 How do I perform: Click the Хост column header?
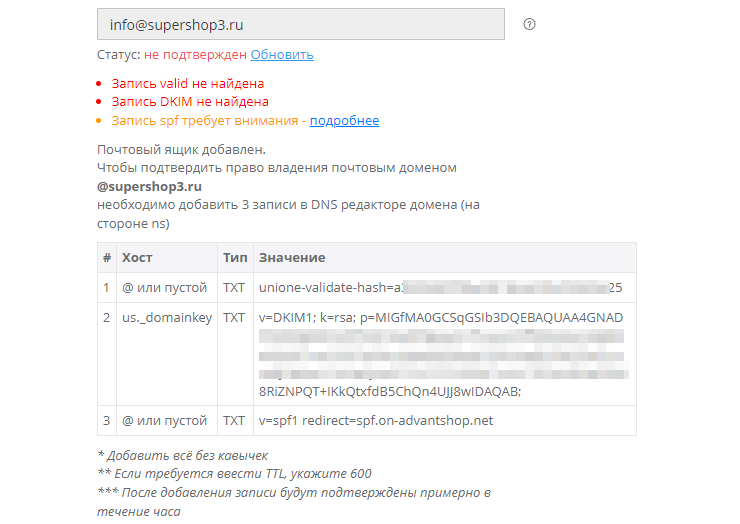tap(137, 258)
